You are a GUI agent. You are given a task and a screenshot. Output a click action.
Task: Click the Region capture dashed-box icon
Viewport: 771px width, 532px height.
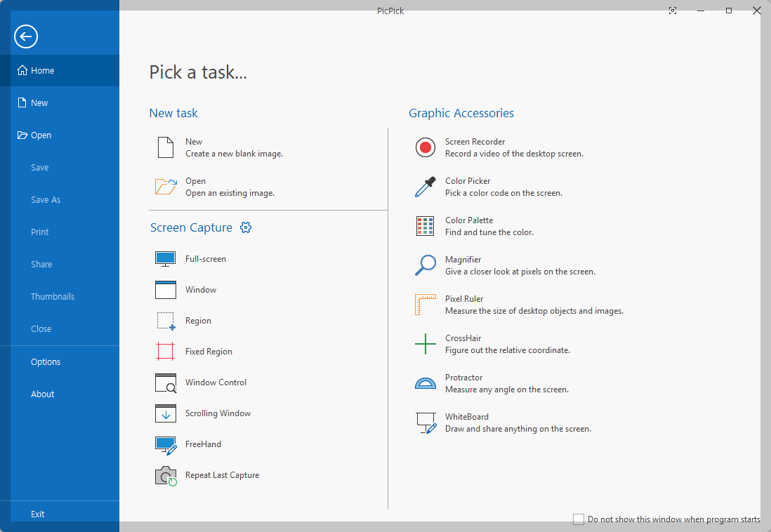tap(166, 321)
